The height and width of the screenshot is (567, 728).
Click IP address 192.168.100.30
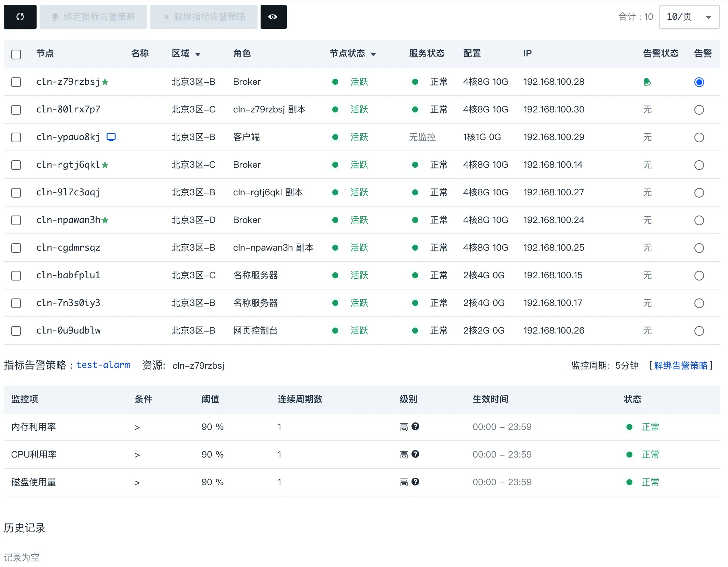coord(554,109)
